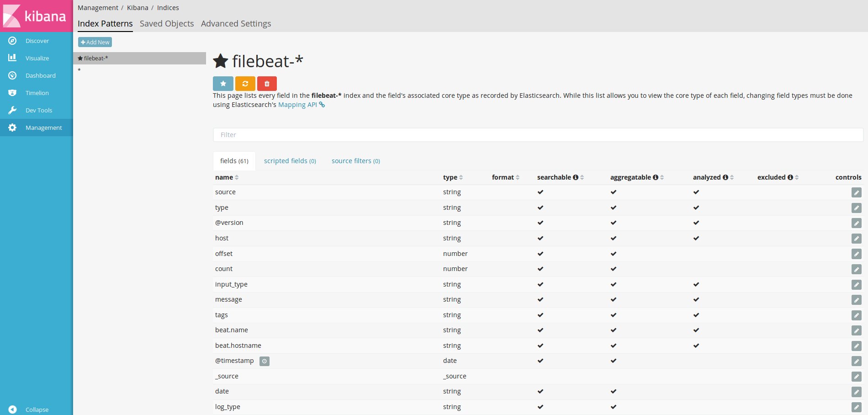
Task: Edit the offset field
Action: [857, 254]
